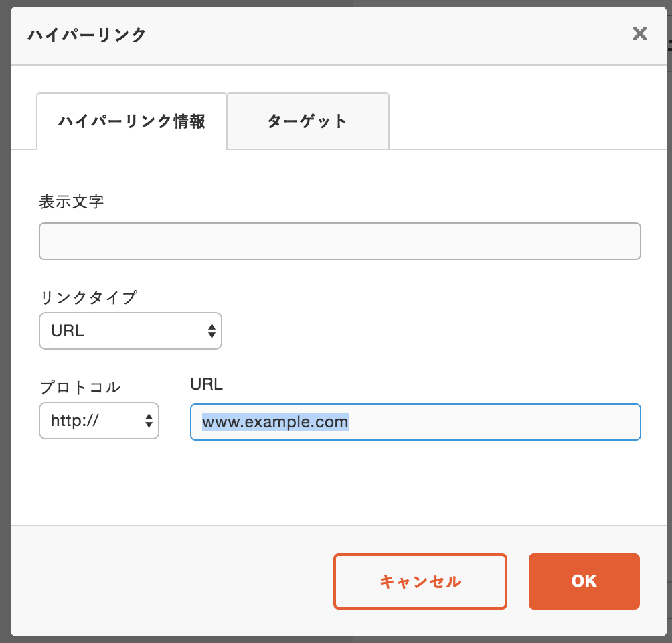Open the ターゲット tab
The image size is (672, 643).
307,121
